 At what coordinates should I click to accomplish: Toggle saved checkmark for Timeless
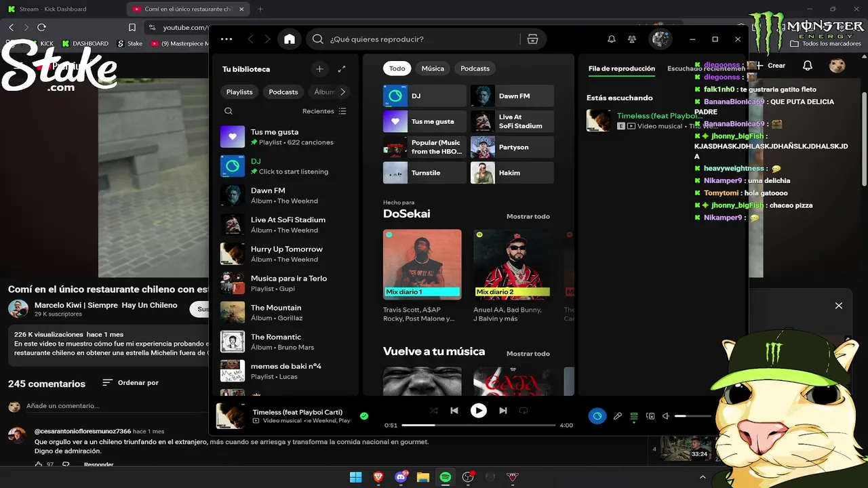click(x=364, y=416)
